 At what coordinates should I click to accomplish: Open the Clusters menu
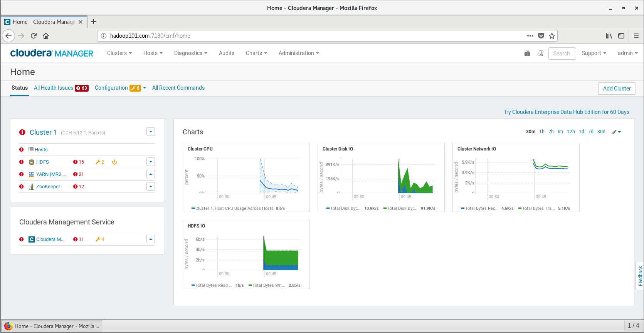pos(119,54)
